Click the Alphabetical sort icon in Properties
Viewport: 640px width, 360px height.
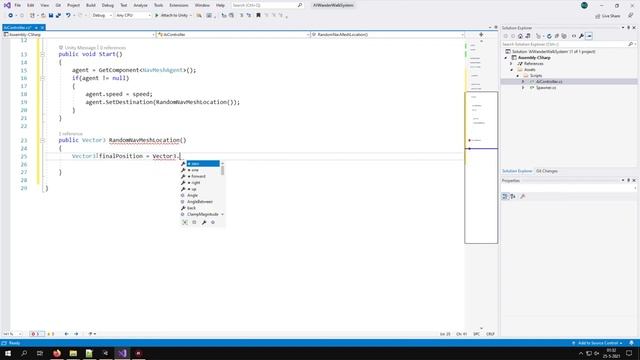coord(513,197)
